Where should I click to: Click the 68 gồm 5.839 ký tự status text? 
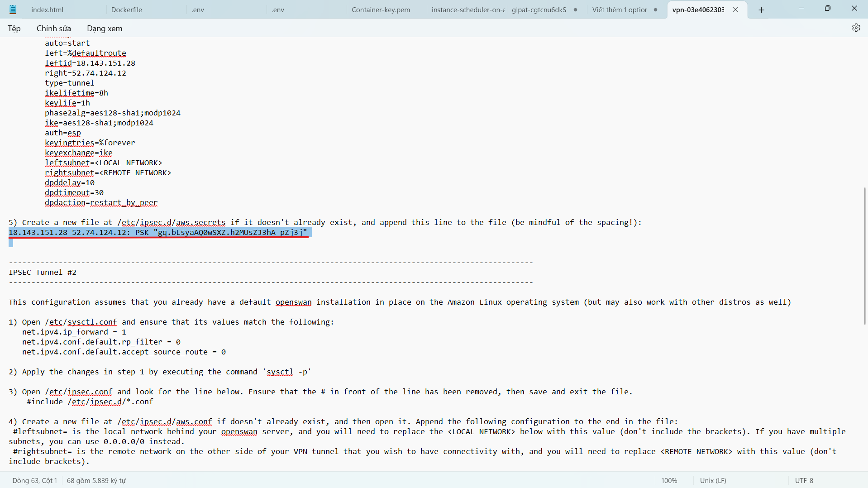(96, 480)
